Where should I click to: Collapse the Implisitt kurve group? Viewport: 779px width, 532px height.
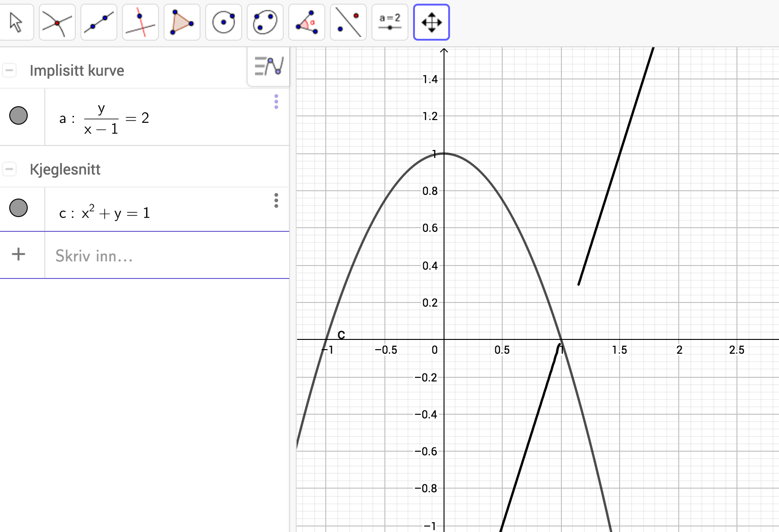pyautogui.click(x=9, y=71)
